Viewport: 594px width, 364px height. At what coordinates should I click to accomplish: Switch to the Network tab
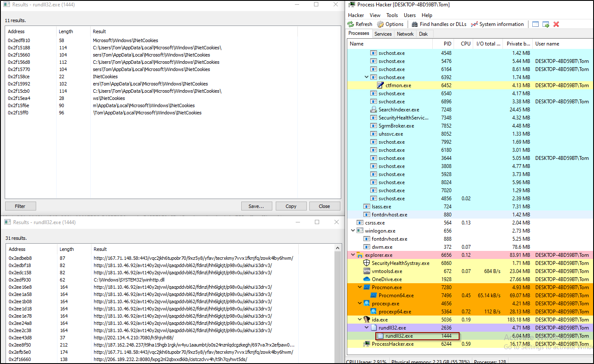click(x=405, y=34)
